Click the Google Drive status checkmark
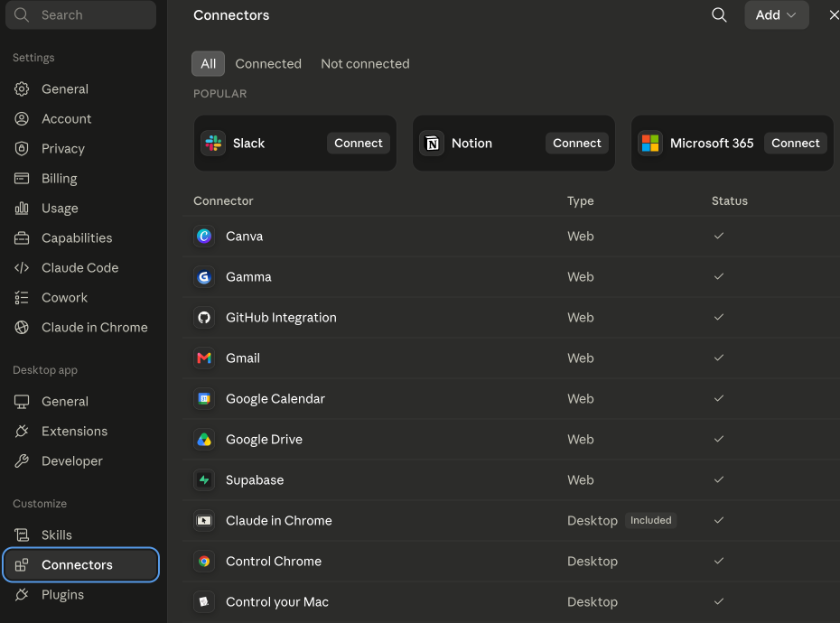This screenshot has height=623, width=840. click(x=719, y=439)
